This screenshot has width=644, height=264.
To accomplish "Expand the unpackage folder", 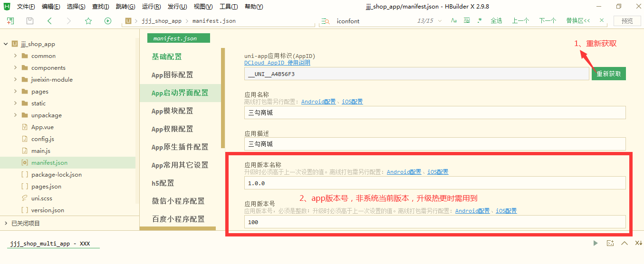I will (x=15, y=115).
